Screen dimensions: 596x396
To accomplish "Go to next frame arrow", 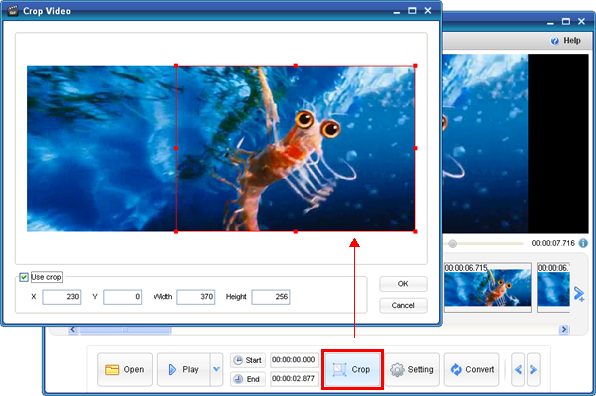I will 533,369.
